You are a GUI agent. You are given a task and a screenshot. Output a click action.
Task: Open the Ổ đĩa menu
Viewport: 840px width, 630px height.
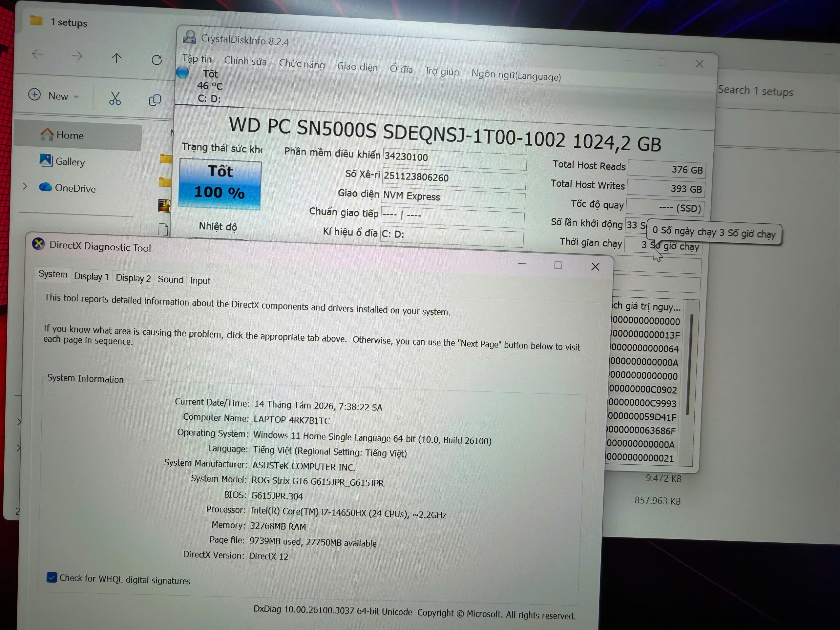[x=401, y=69]
